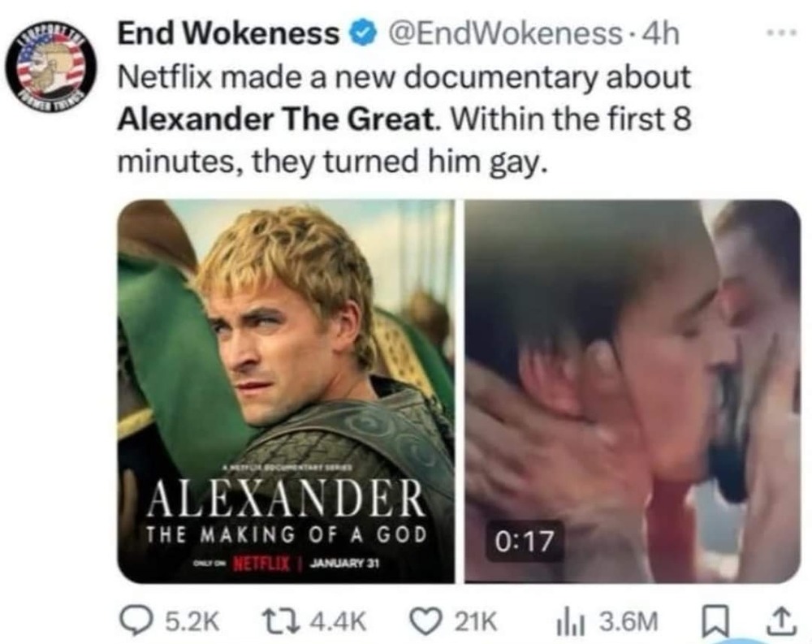
Task: Click the 4.4K reposts count
Action: (x=338, y=622)
